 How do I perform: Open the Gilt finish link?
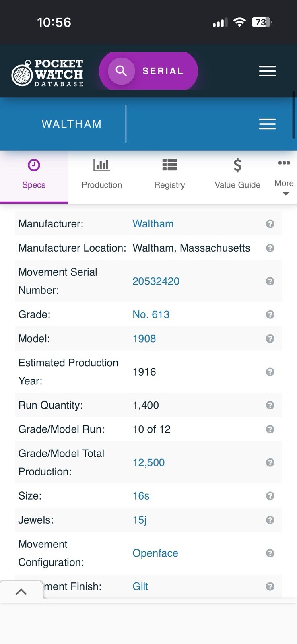140,586
